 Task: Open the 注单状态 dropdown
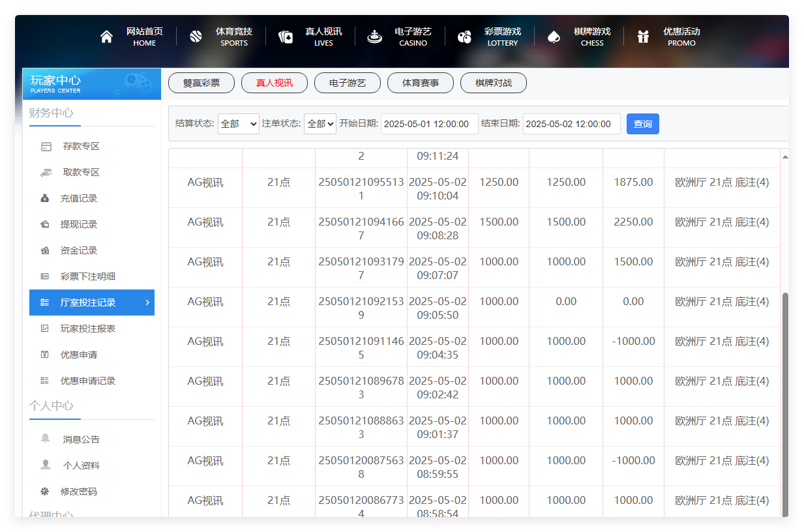click(320, 124)
